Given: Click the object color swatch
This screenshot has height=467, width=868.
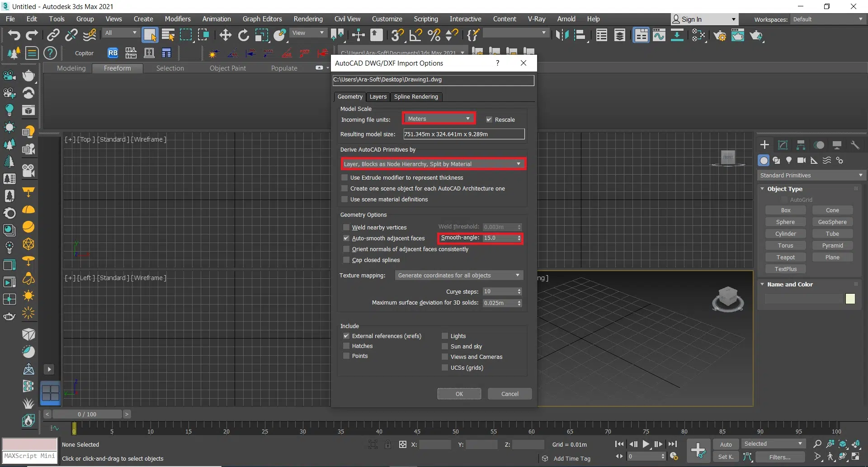Looking at the screenshot, I should (850, 299).
